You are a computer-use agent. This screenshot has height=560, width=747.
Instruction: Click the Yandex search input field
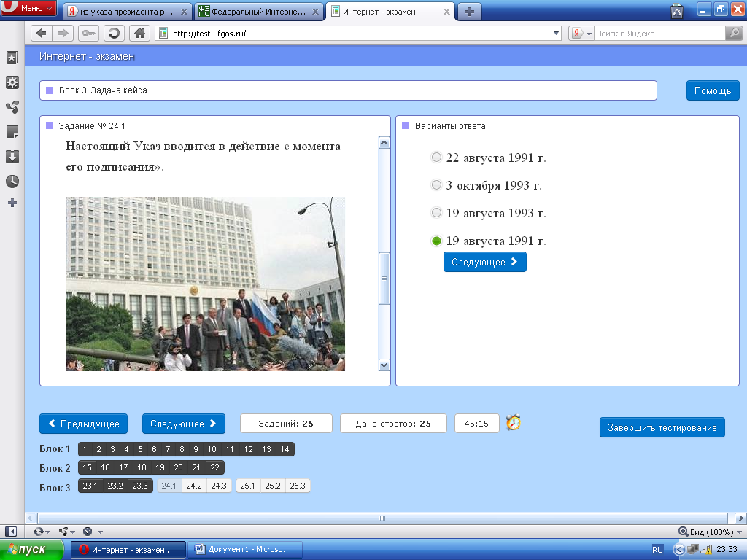point(659,34)
